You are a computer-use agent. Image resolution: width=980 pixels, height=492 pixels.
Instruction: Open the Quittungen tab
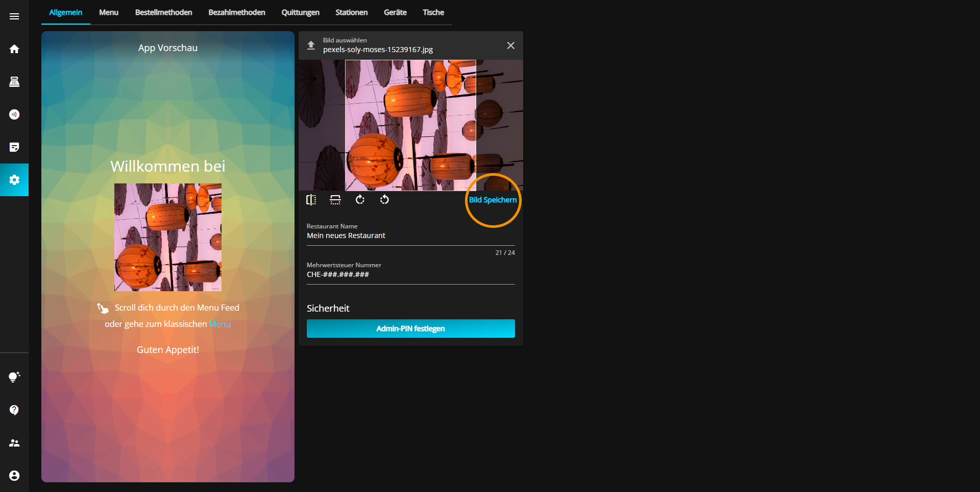coord(301,12)
